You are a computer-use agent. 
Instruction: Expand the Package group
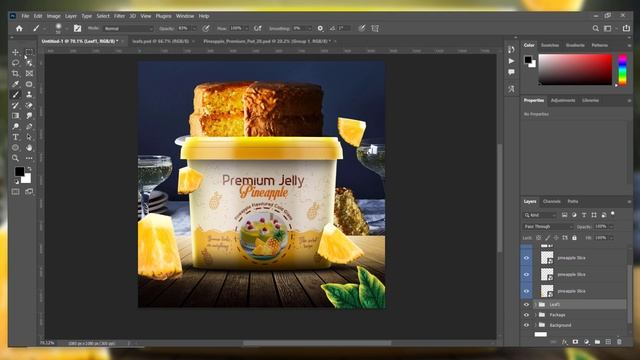coord(536,315)
